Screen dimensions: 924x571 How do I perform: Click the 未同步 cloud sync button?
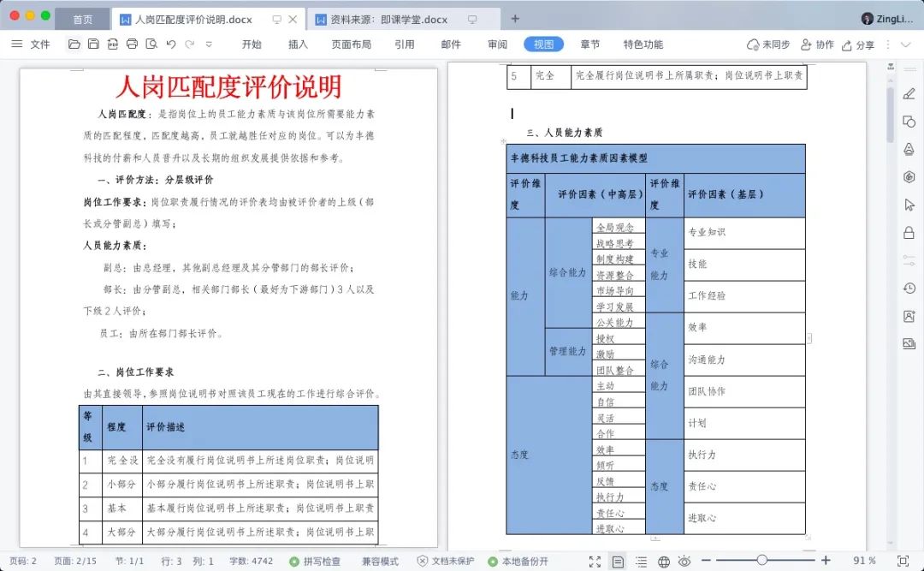(768, 45)
